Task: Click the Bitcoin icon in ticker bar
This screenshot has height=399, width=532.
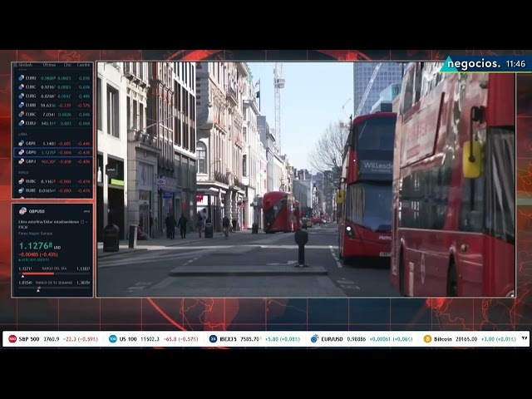Action: (x=427, y=339)
